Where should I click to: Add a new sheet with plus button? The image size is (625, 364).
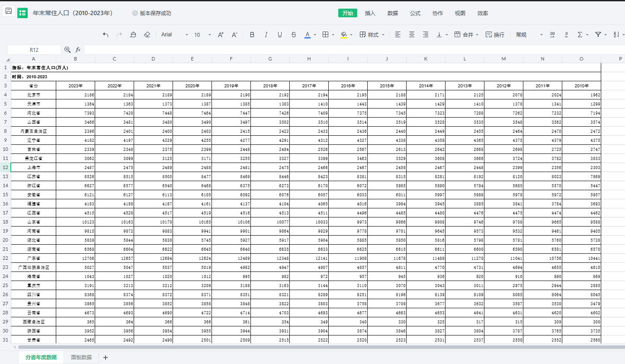click(106, 358)
